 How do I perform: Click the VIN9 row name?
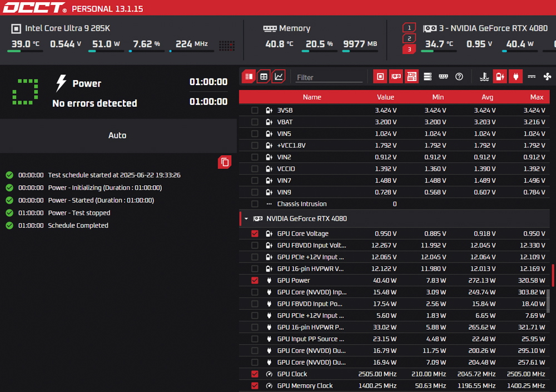[284, 192]
